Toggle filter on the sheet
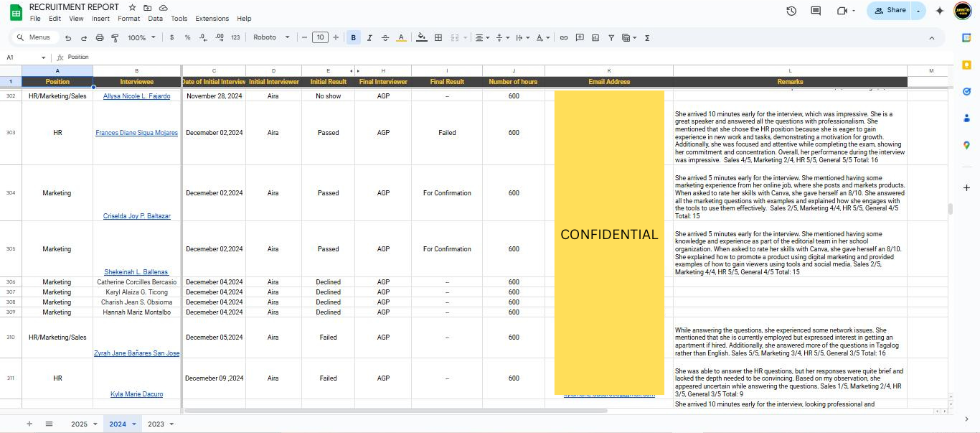Image resolution: width=980 pixels, height=433 pixels. point(611,37)
